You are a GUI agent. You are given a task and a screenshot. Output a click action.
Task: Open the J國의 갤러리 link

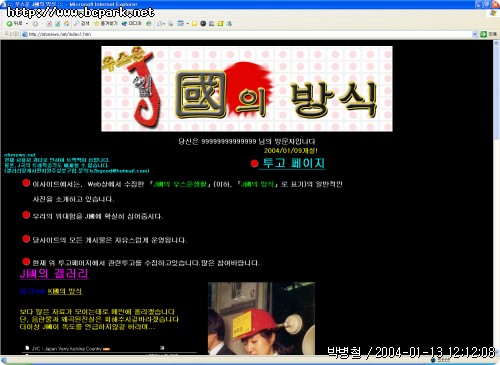click(x=54, y=274)
